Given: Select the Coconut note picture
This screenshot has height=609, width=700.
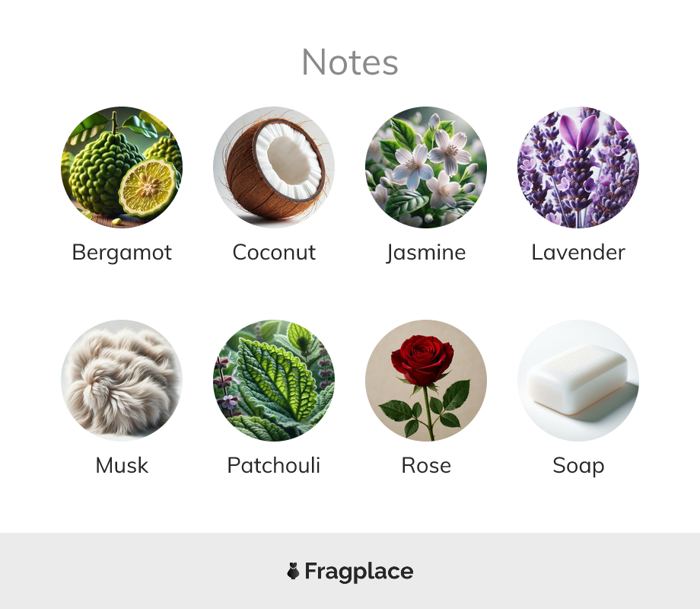Looking at the screenshot, I should (274, 167).
